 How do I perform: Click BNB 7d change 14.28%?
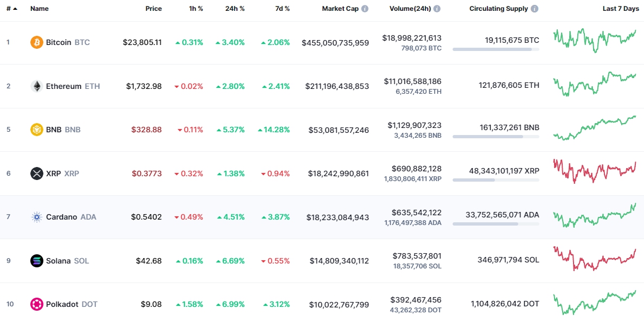(274, 130)
